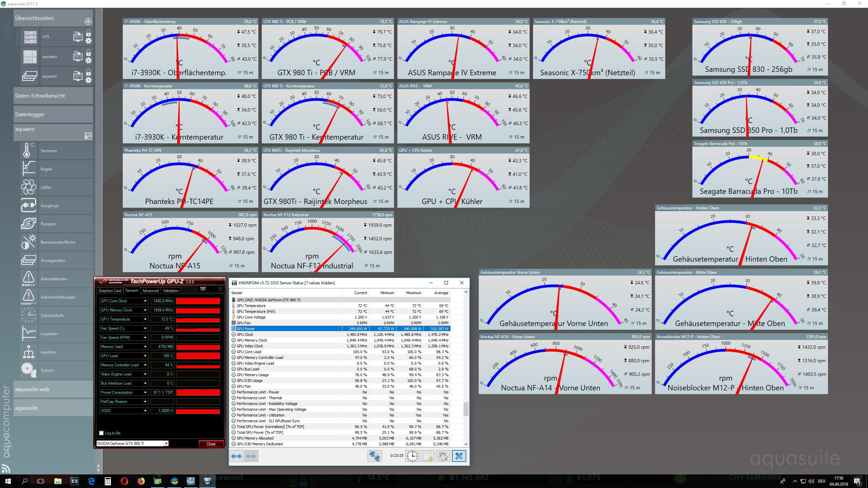Open Benutzeroberfläche section
The image size is (868, 488).
pos(57,242)
